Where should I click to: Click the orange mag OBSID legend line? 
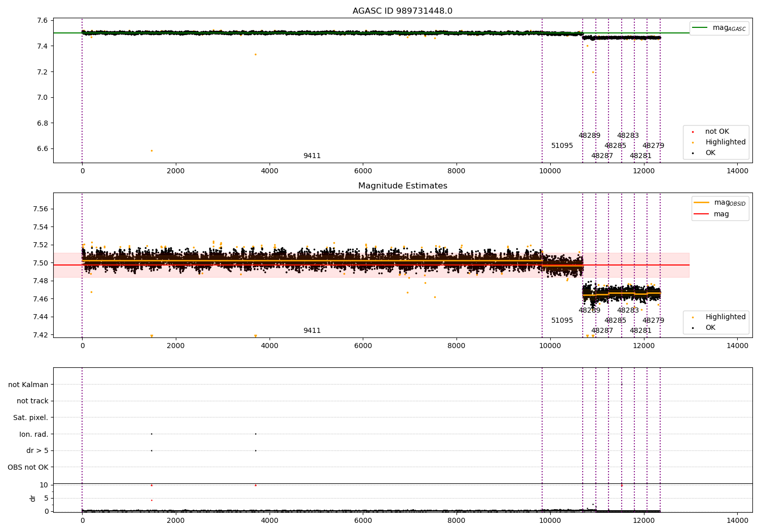pyautogui.click(x=701, y=203)
